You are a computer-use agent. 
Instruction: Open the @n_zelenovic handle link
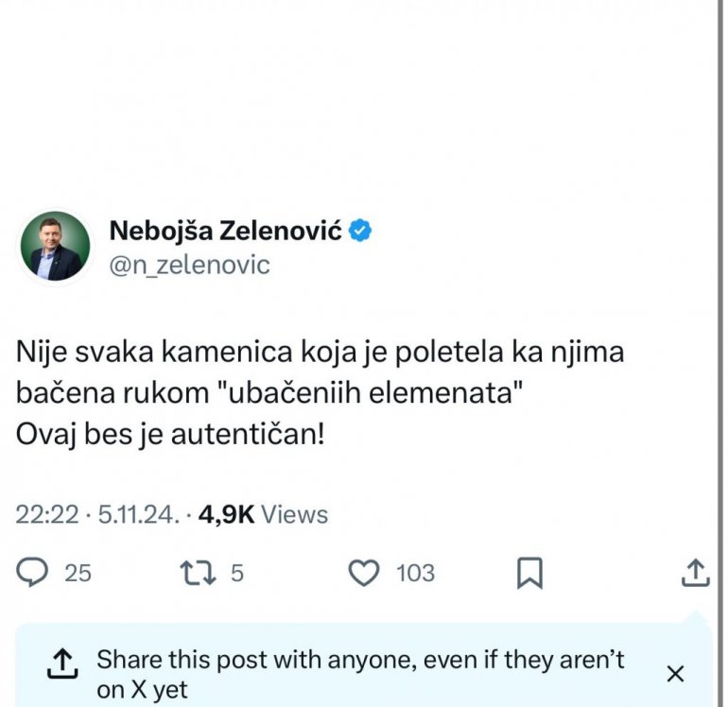[190, 265]
